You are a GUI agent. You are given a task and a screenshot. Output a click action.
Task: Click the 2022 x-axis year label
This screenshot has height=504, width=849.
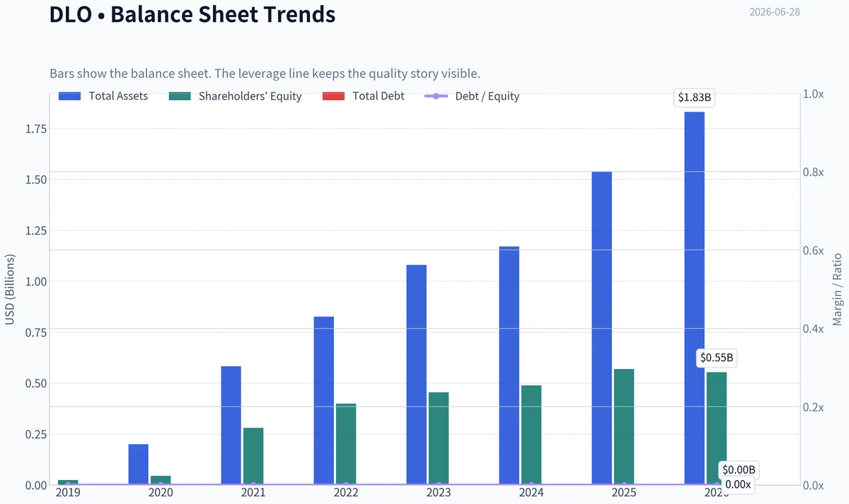(345, 493)
